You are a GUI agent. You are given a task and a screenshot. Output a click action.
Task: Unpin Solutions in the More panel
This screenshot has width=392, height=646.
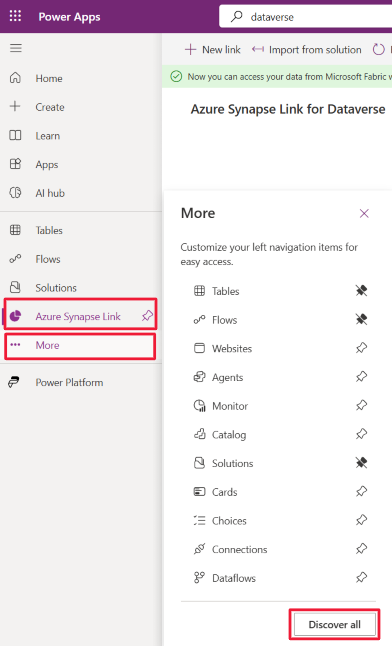point(361,463)
